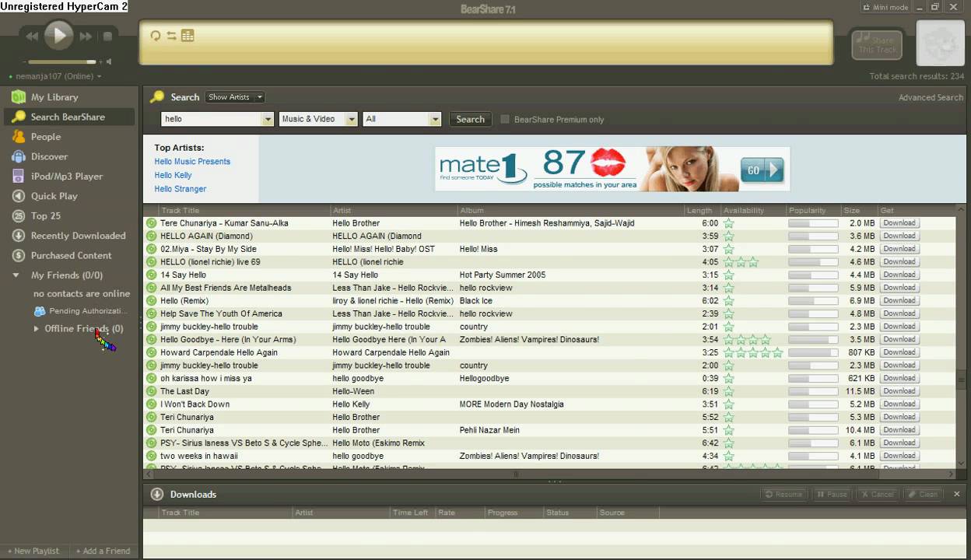
Task: Click the green icon beside I Won't Back Down
Action: click(x=151, y=404)
